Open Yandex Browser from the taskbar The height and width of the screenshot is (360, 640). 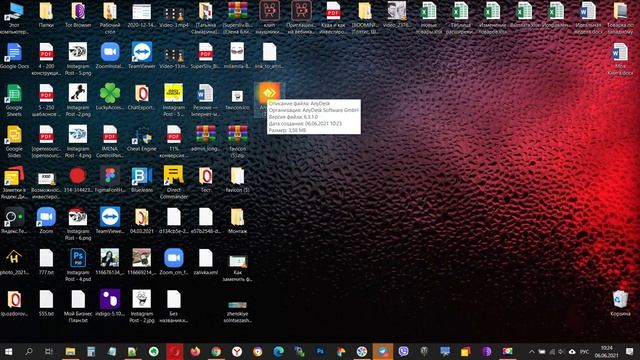237,351
